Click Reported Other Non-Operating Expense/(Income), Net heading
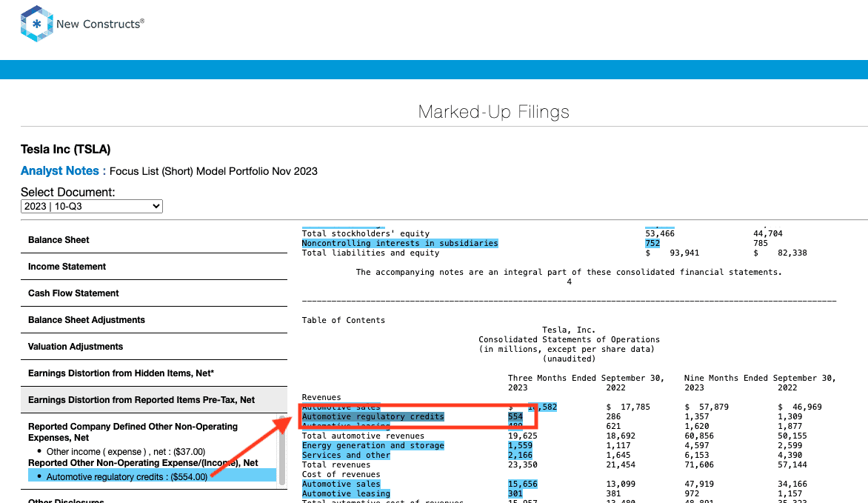Screen dimensions: 868x503 pos(144,462)
